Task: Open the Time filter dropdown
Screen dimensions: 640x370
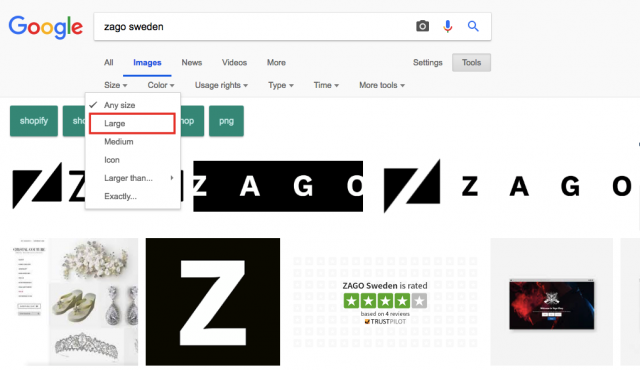Action: click(326, 85)
